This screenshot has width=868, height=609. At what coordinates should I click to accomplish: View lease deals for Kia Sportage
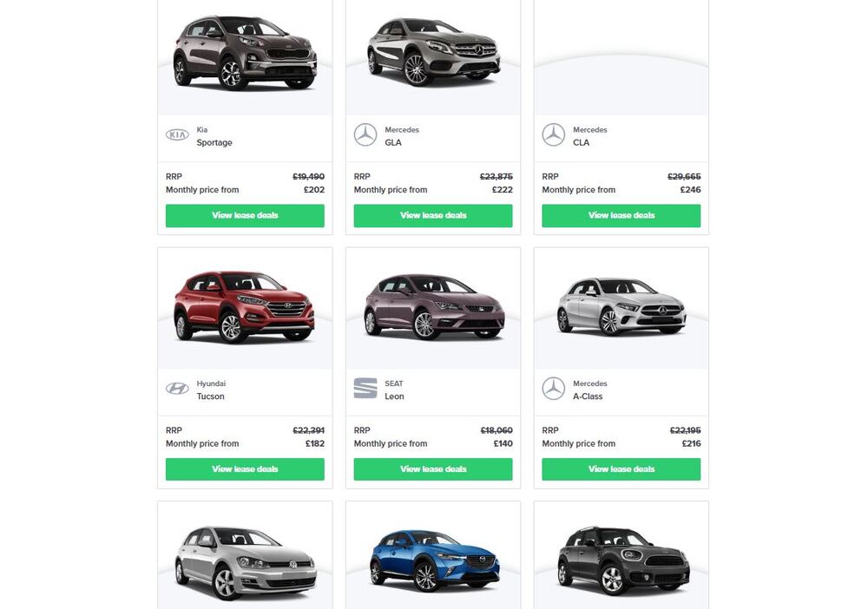coord(245,216)
